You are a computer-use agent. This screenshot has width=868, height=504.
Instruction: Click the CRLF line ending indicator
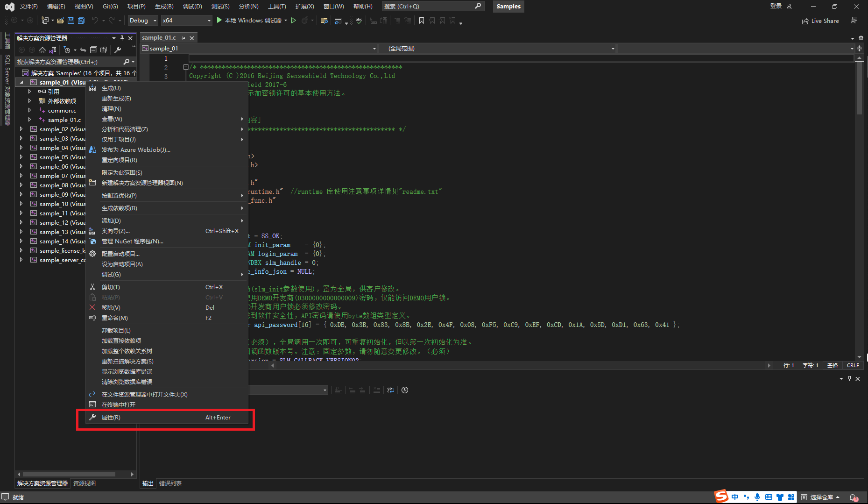click(x=853, y=365)
